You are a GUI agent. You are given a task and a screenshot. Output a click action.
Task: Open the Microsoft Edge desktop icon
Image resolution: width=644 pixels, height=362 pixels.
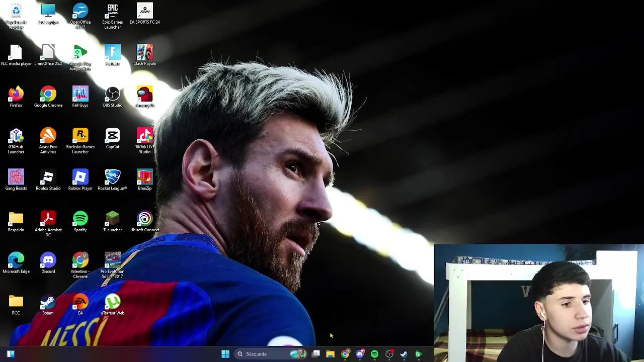click(x=16, y=263)
